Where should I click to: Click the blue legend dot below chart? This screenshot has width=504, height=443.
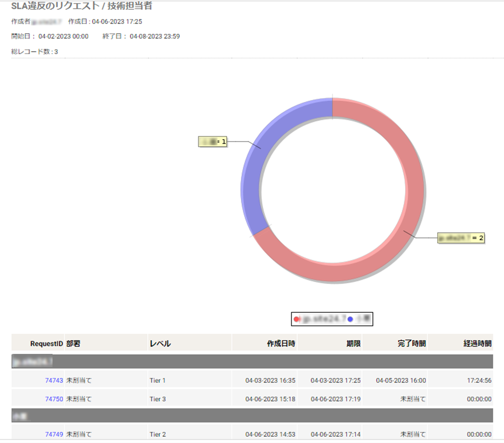pyautogui.click(x=350, y=319)
